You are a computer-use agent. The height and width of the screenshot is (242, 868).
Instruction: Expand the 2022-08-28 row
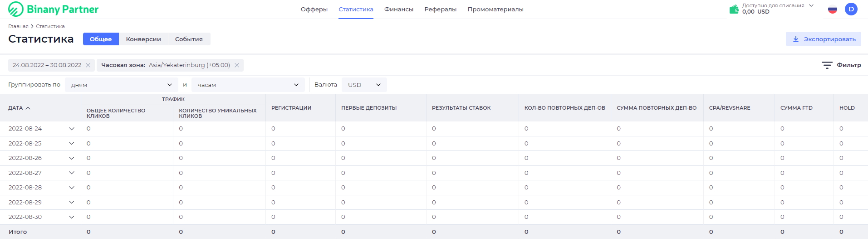[71, 188]
